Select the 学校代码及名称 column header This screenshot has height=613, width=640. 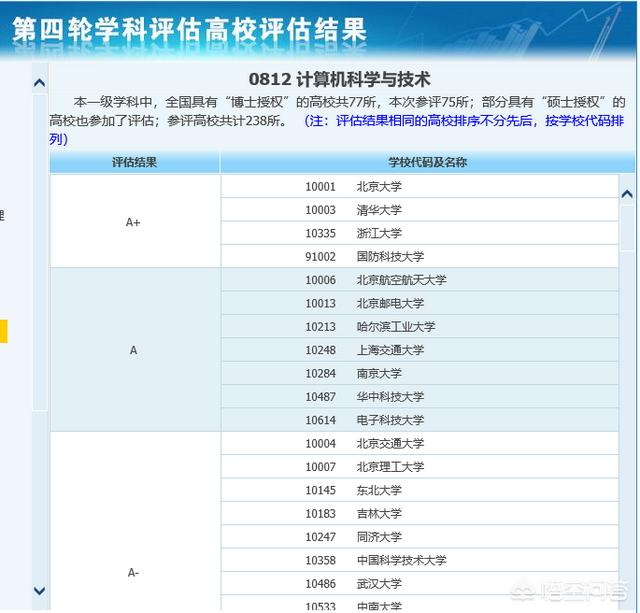tap(427, 162)
